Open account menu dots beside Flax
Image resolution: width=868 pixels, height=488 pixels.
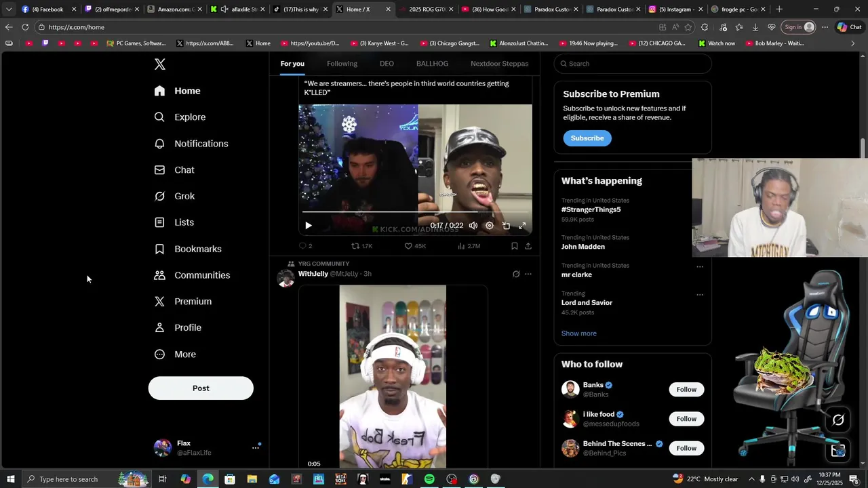point(256,447)
